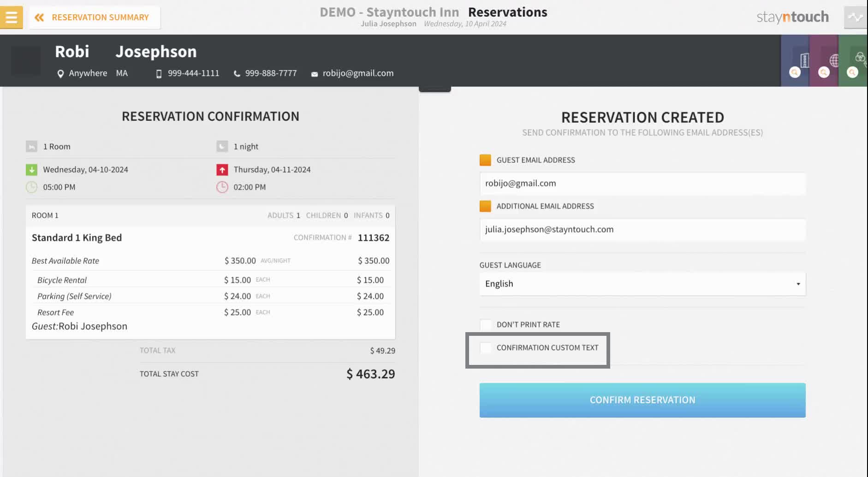Open the activity graph icon at top right
Screen dimensions: 868x477
[856, 18]
